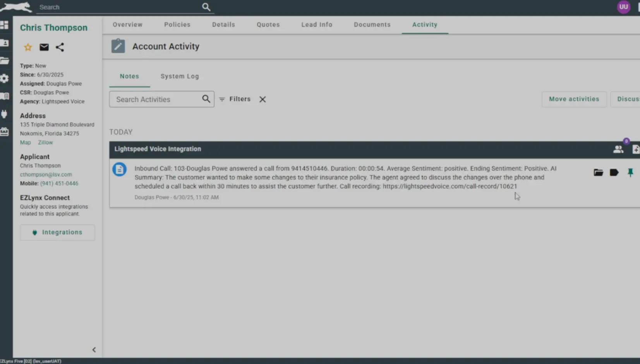The image size is (640, 364).
Task: Switch to the Quotes tab
Action: click(x=268, y=24)
